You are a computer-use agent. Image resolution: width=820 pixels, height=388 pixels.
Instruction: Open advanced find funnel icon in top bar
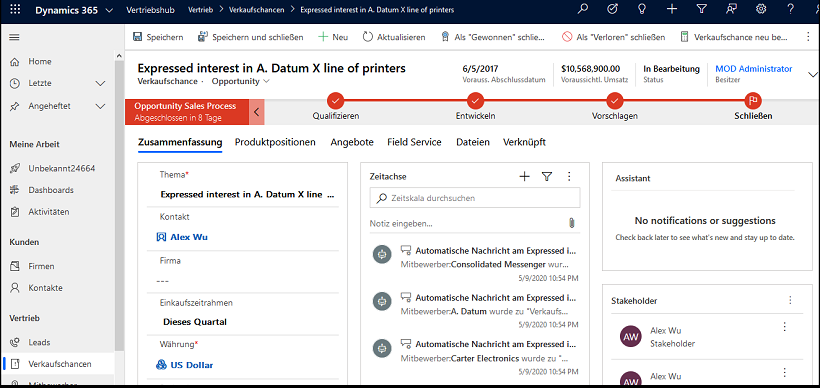click(x=702, y=9)
